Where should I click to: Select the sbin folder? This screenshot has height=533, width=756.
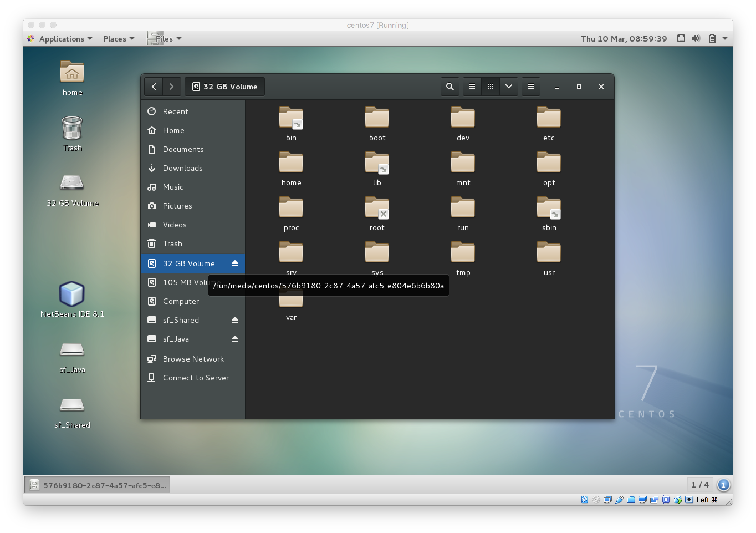click(x=548, y=214)
